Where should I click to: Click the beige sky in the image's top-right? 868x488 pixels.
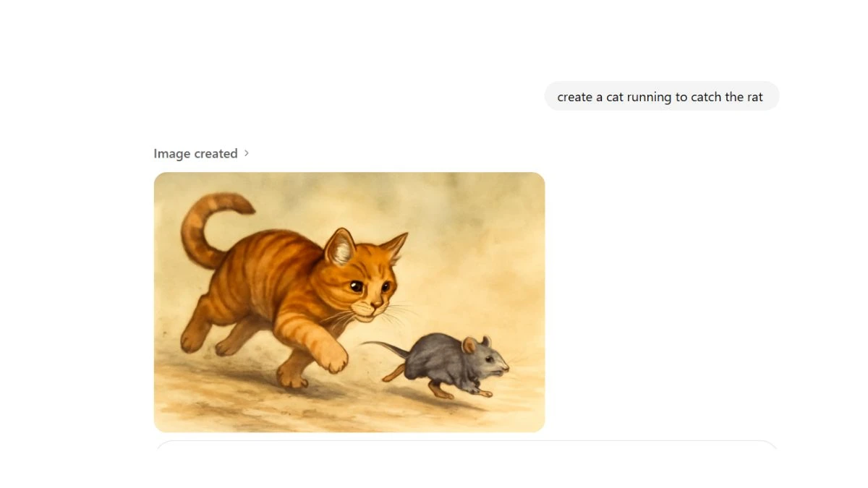[492, 210]
